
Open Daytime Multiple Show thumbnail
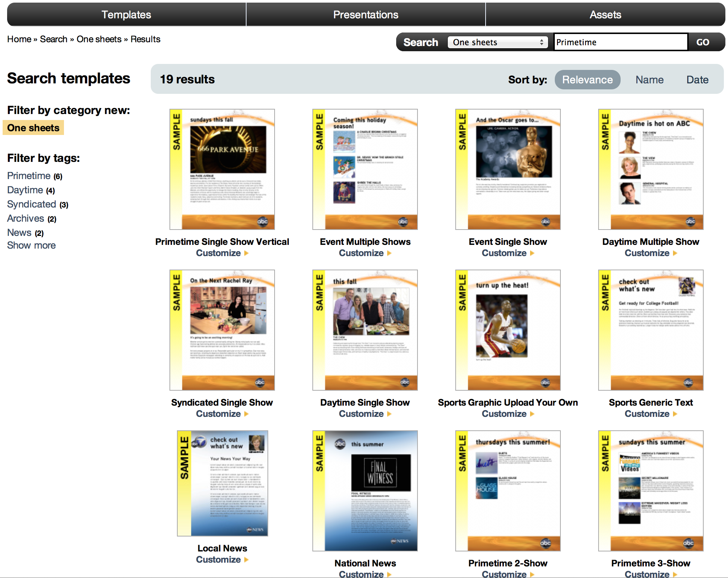tap(651, 169)
